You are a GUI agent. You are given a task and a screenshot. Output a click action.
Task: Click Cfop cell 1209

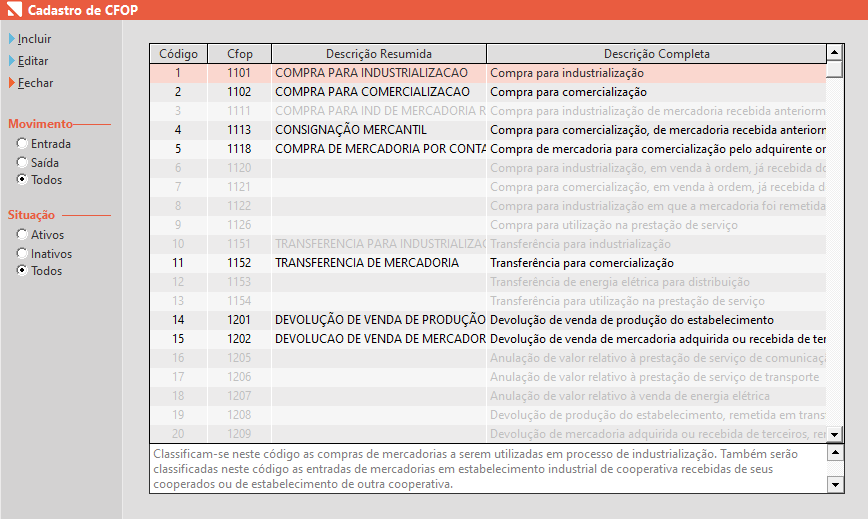pos(239,434)
